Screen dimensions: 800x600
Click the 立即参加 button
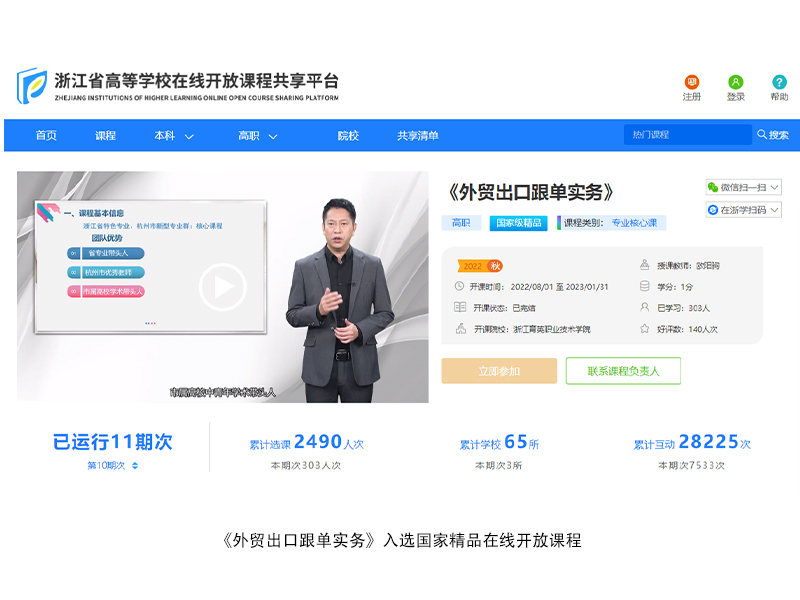pos(499,371)
